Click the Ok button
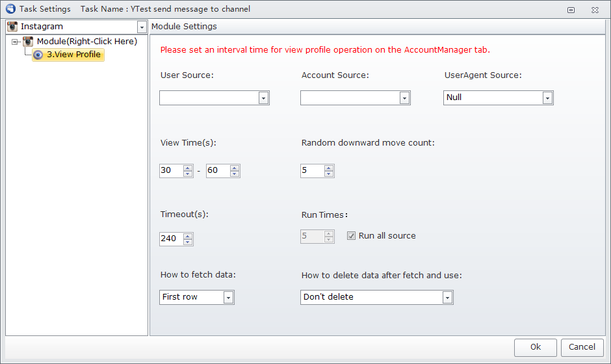Viewport: 611px width, 364px height. [536, 347]
